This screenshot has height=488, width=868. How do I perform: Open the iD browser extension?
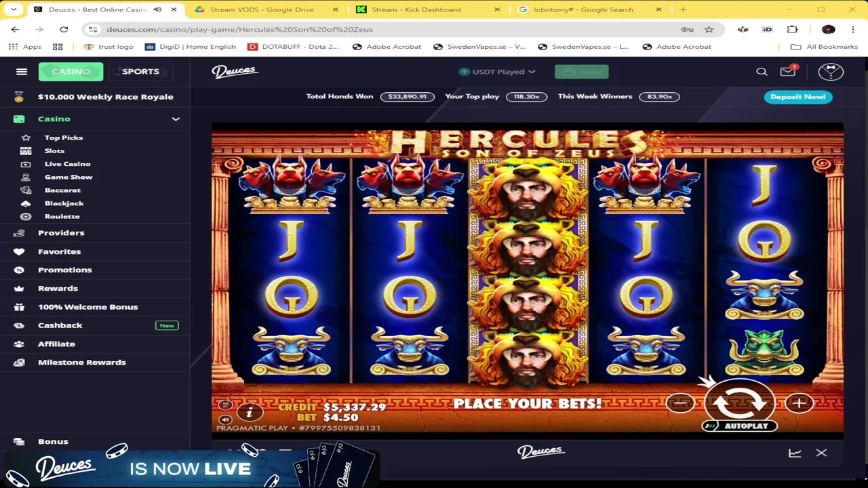click(x=767, y=29)
